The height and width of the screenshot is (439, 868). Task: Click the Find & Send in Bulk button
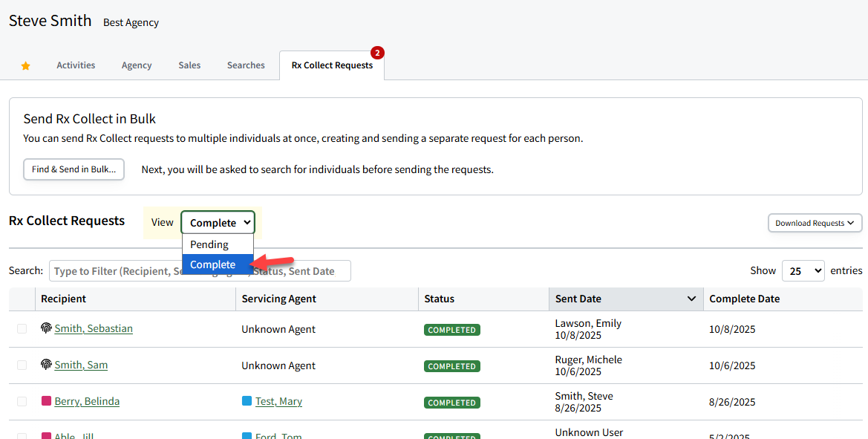point(74,169)
